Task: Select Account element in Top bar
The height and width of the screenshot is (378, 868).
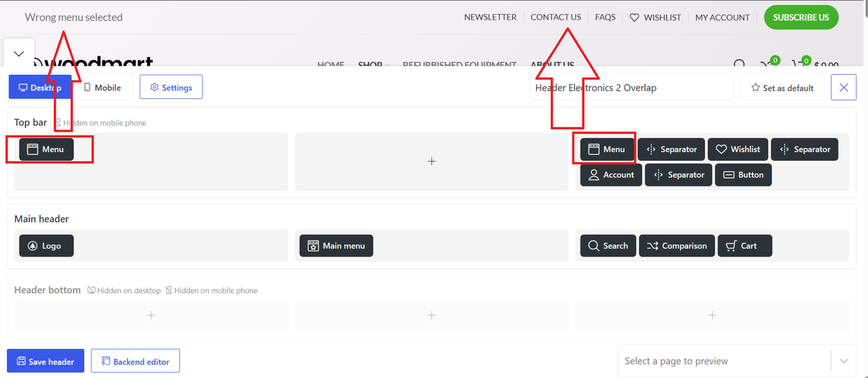Action: tap(611, 175)
